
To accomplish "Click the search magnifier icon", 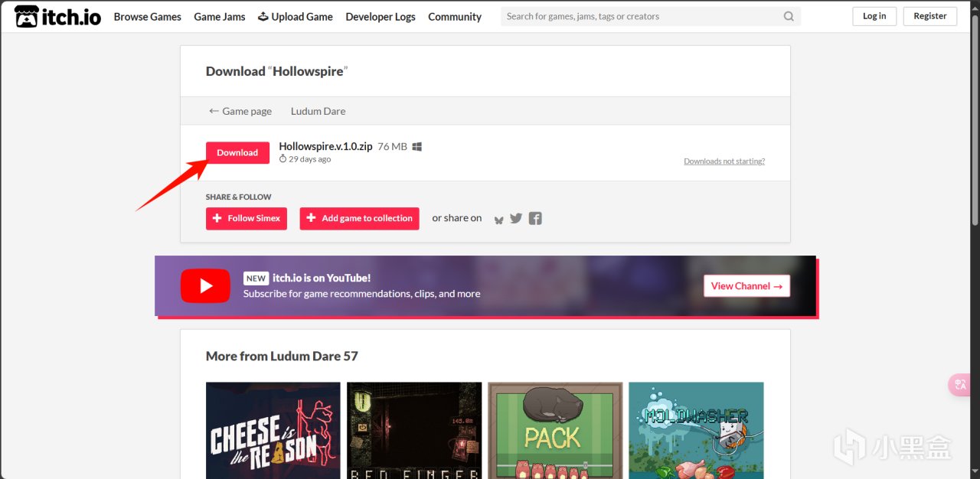I will pos(789,16).
